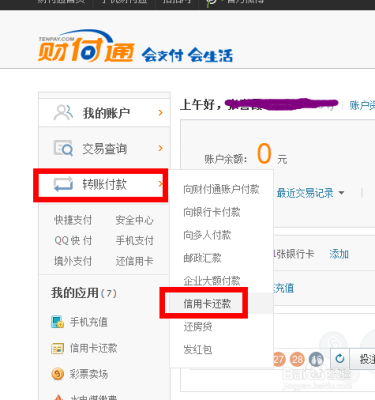Click the 我的账户 person icon
This screenshot has height=400, width=375.
pos(63,113)
